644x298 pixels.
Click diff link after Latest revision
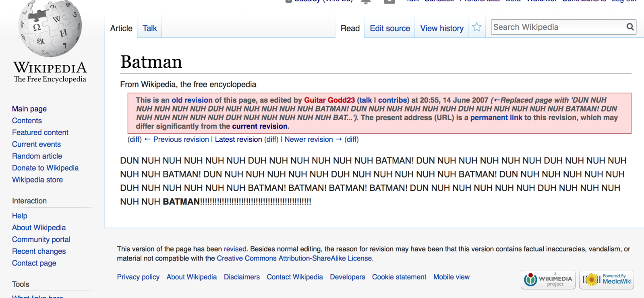pyautogui.click(x=271, y=139)
